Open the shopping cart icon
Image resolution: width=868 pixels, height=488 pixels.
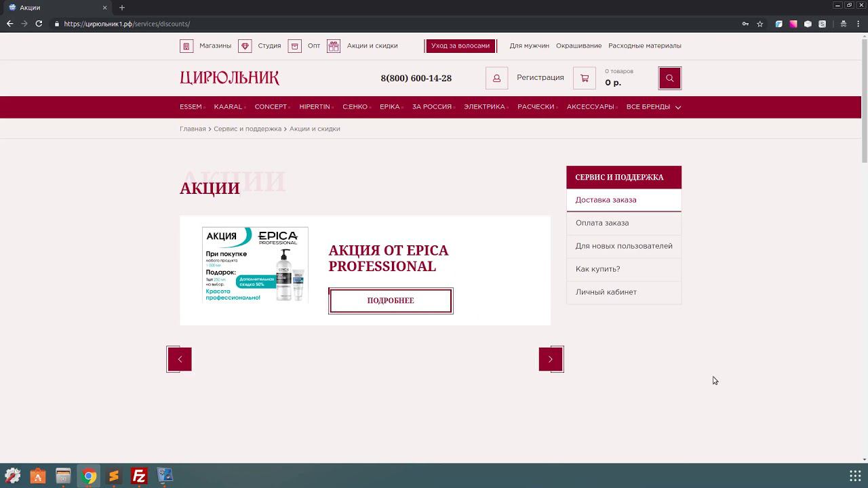585,78
